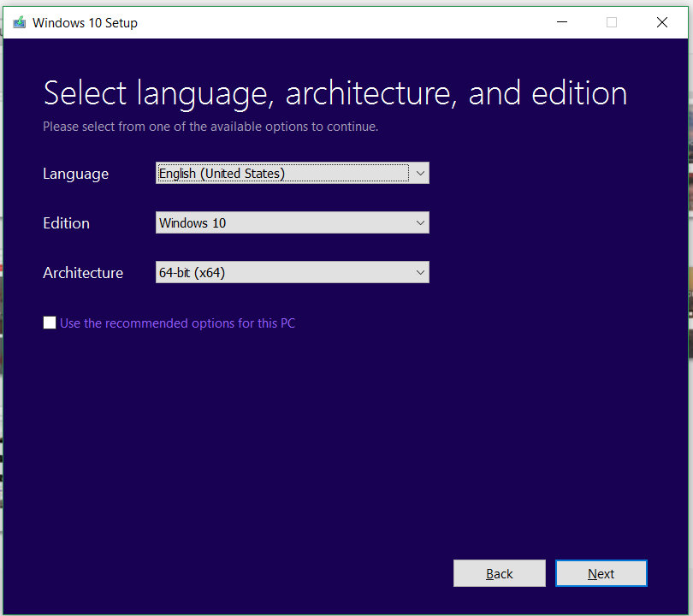This screenshot has width=693, height=616.
Task: Enable the recommended options checkbox
Action: [50, 323]
